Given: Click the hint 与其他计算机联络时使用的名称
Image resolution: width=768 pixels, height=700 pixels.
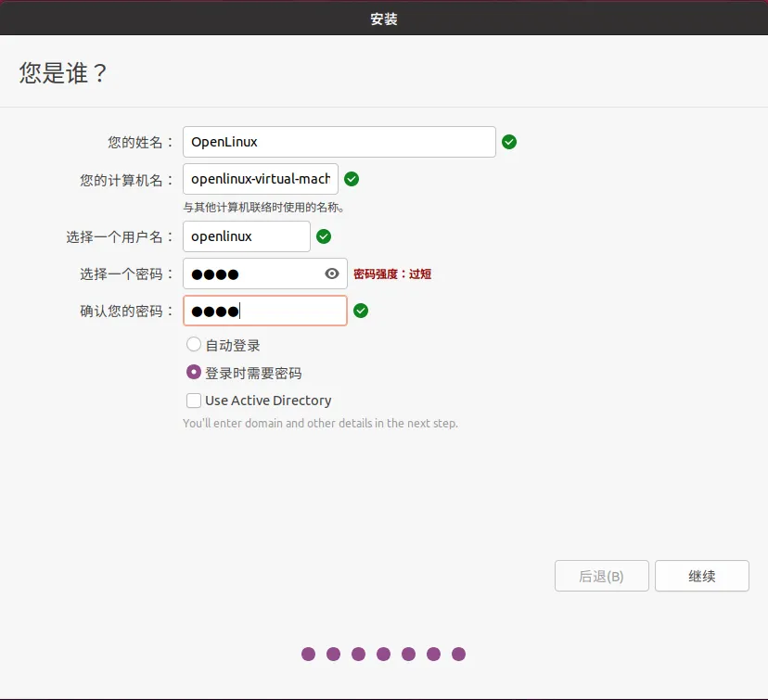Looking at the screenshot, I should (x=263, y=208).
